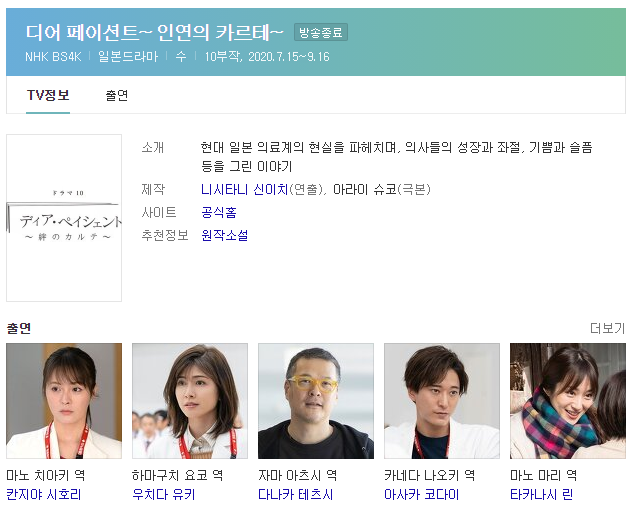Switch to the TV정보 tab

tap(48, 96)
